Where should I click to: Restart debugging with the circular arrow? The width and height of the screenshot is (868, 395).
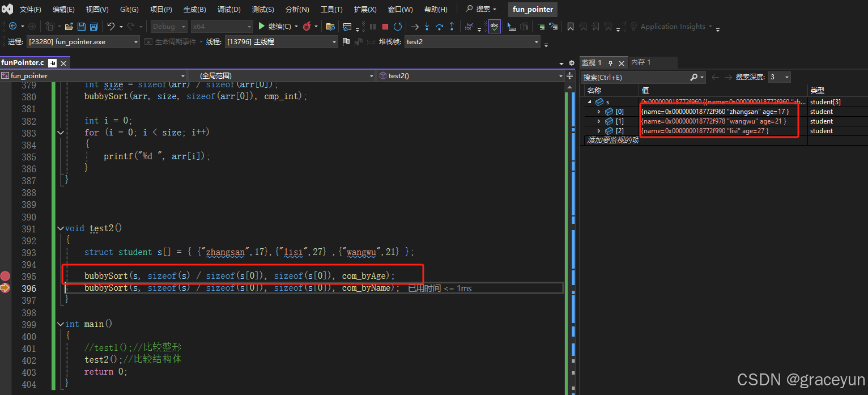398,26
